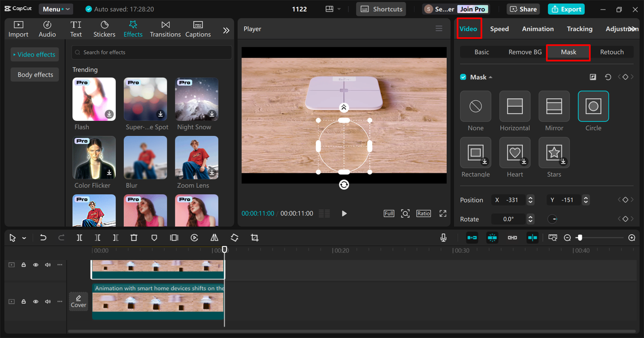Image resolution: width=644 pixels, height=338 pixels.
Task: Click the Rotate value stepper
Action: (530, 219)
